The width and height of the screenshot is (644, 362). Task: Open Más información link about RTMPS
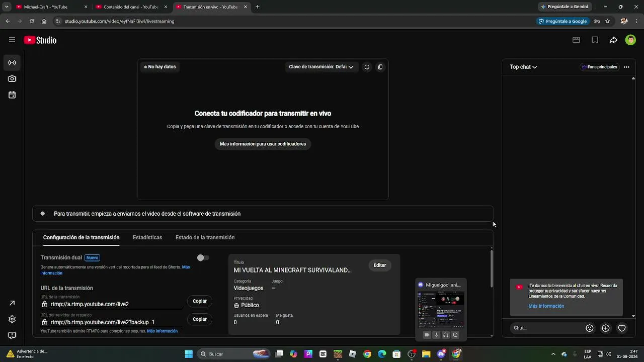click(x=163, y=331)
